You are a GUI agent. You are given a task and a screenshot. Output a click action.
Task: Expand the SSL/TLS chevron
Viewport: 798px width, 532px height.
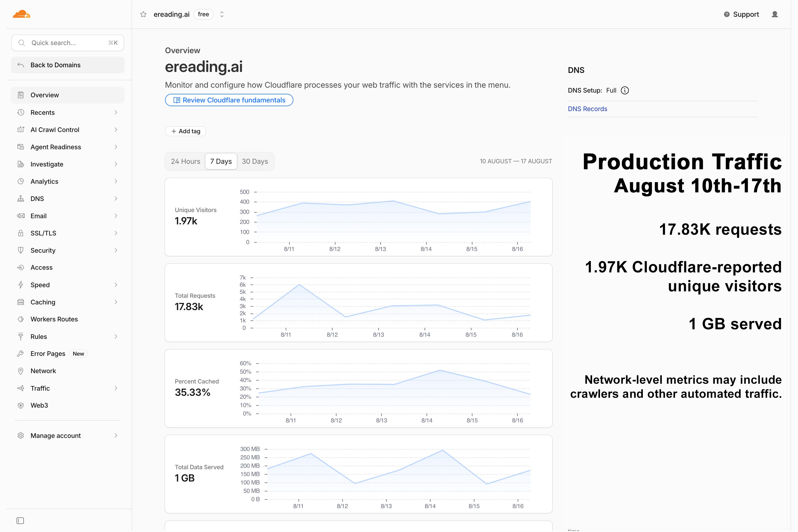(116, 233)
